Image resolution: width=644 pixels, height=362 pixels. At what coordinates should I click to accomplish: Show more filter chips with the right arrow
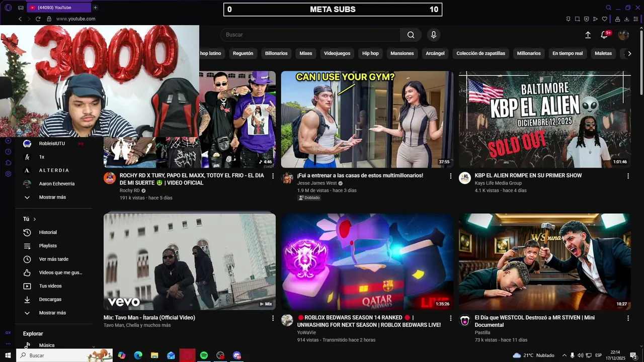tap(629, 53)
